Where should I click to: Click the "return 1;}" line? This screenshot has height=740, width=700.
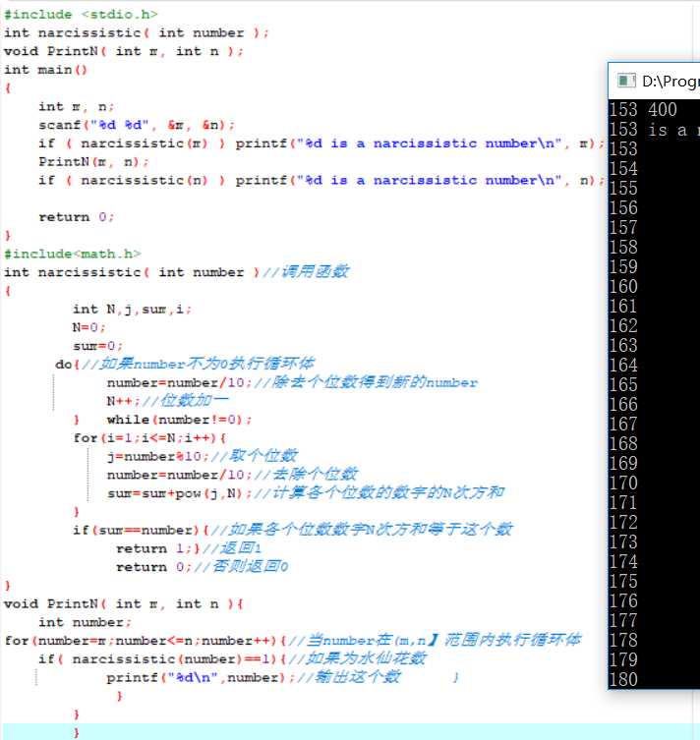pyautogui.click(x=189, y=548)
